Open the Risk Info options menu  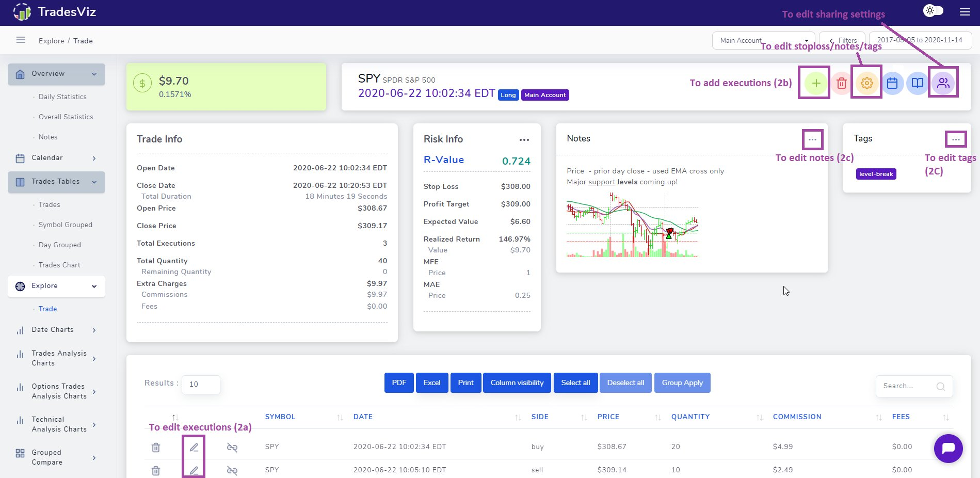pyautogui.click(x=524, y=140)
